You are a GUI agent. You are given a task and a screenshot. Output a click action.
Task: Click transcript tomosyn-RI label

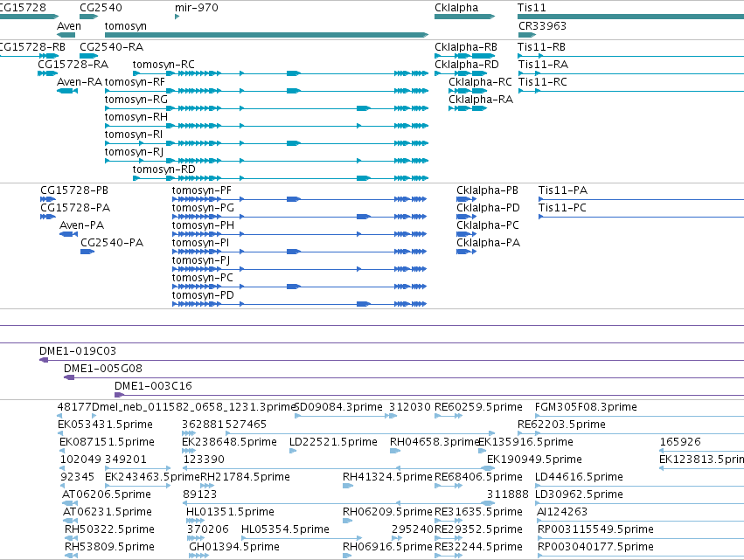(x=134, y=135)
